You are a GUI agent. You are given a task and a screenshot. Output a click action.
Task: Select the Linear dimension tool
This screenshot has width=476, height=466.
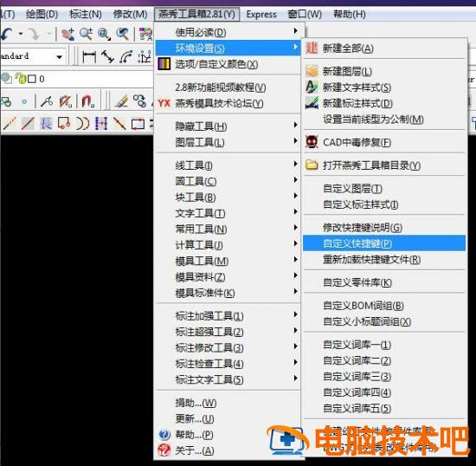coord(89,56)
